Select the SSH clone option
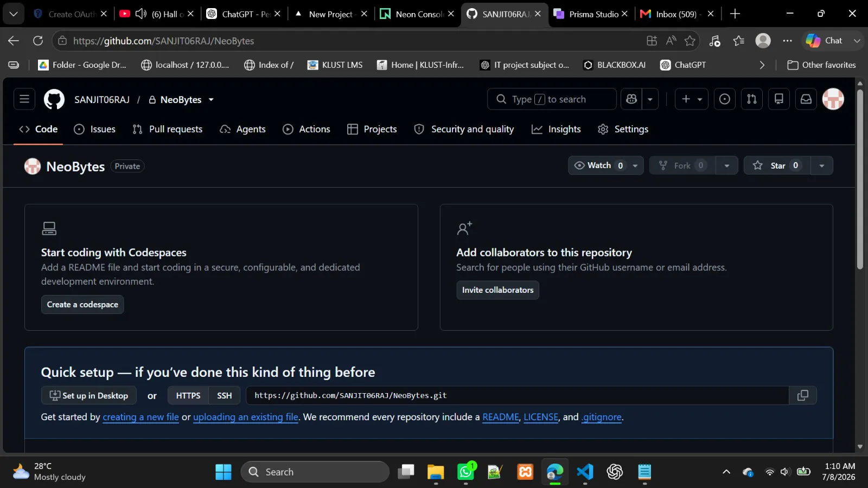Screen dimensions: 868x488 tap(225, 395)
